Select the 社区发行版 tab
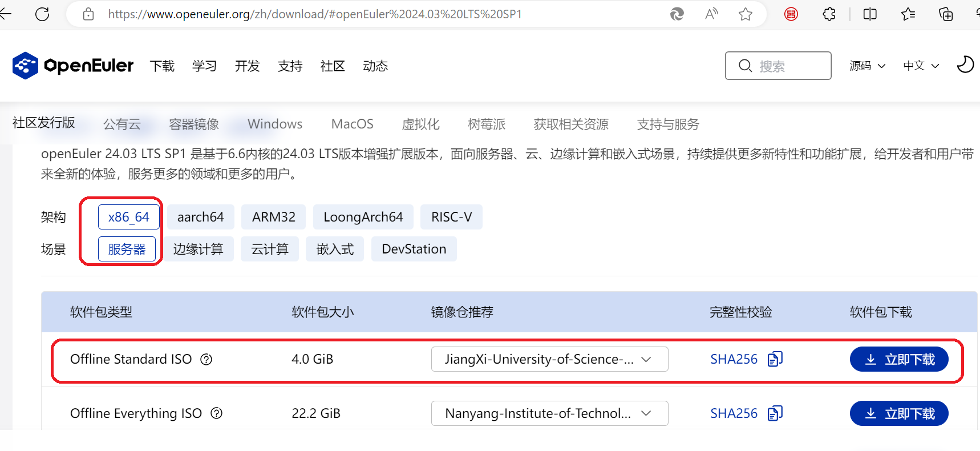Viewport: 980px width, 451px height. [44, 123]
